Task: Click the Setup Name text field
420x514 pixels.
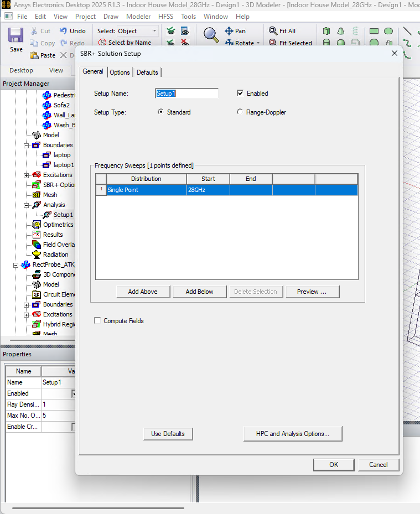Action: click(186, 94)
